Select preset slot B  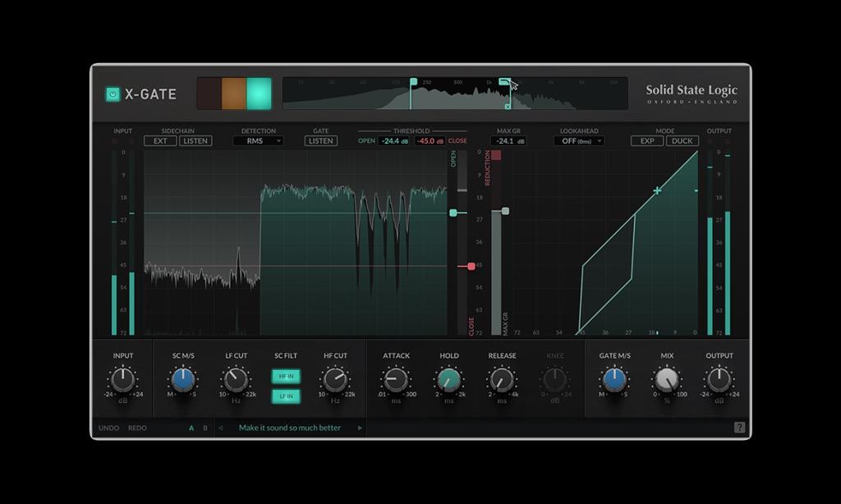click(x=205, y=428)
